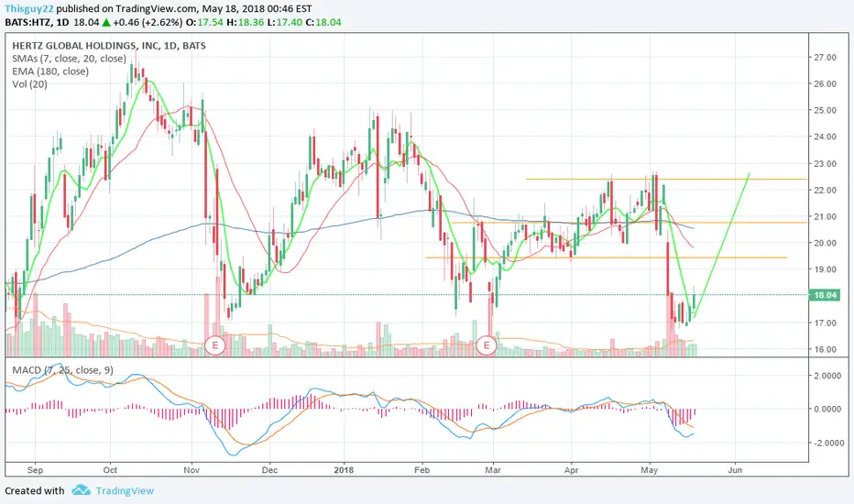Click the Apr label on time axis

click(x=571, y=470)
